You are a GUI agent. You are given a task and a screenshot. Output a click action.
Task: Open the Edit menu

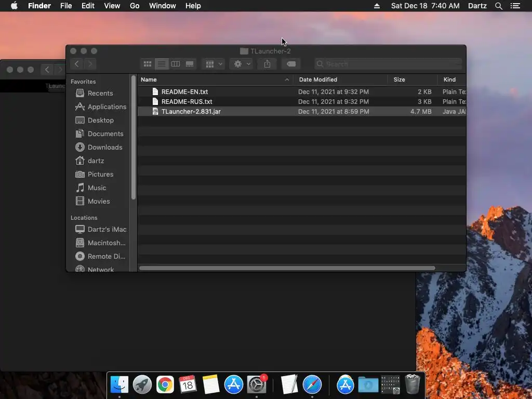click(88, 6)
